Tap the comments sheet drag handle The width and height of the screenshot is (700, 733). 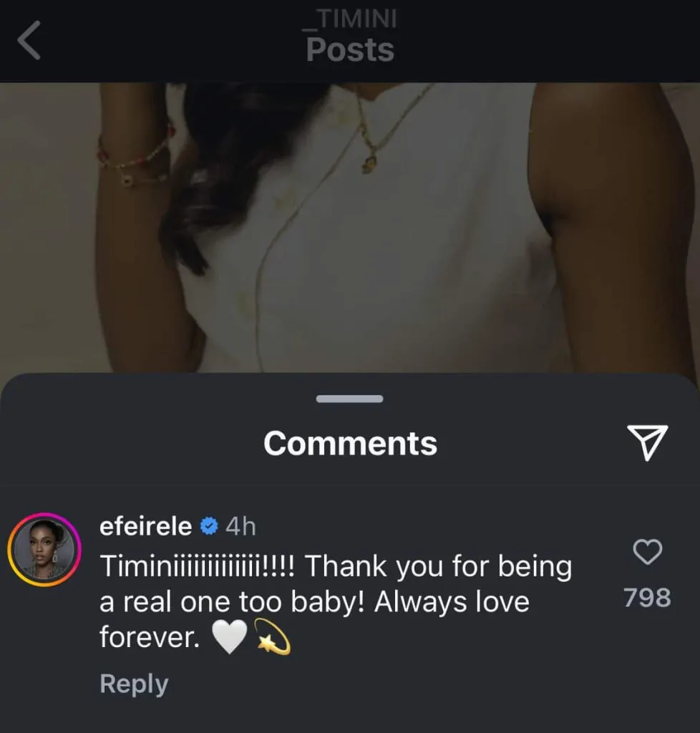click(x=350, y=399)
